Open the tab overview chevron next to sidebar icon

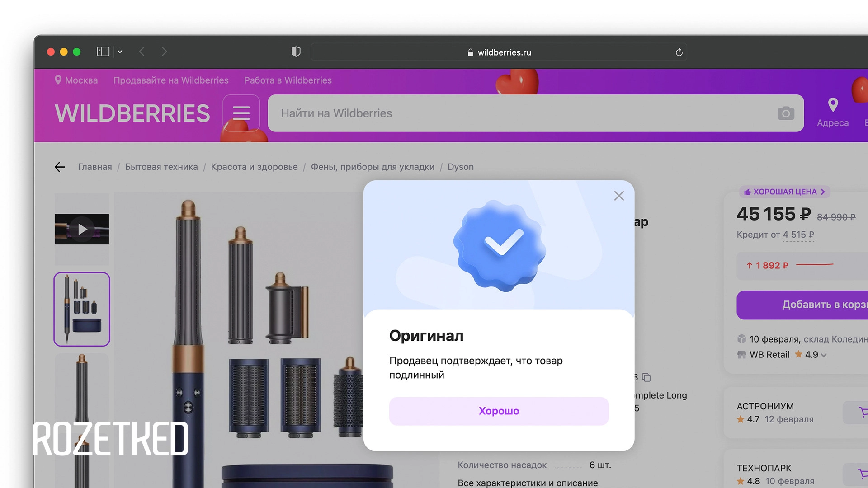pos(120,52)
